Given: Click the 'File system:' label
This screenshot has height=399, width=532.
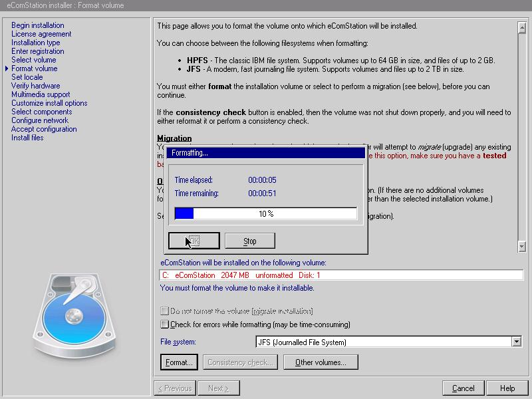Looking at the screenshot, I should 178,342.
